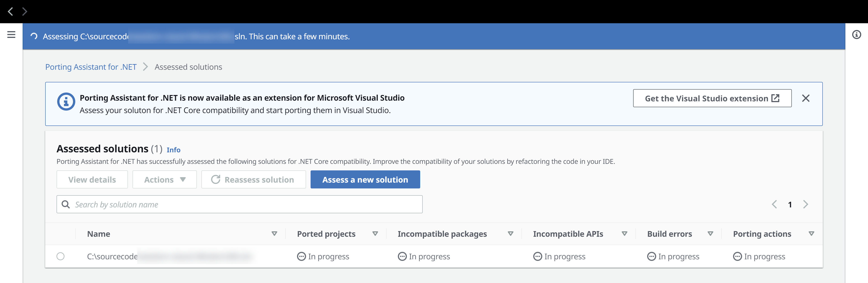
Task: Click the C:\sourcecode solution name
Action: (x=169, y=256)
